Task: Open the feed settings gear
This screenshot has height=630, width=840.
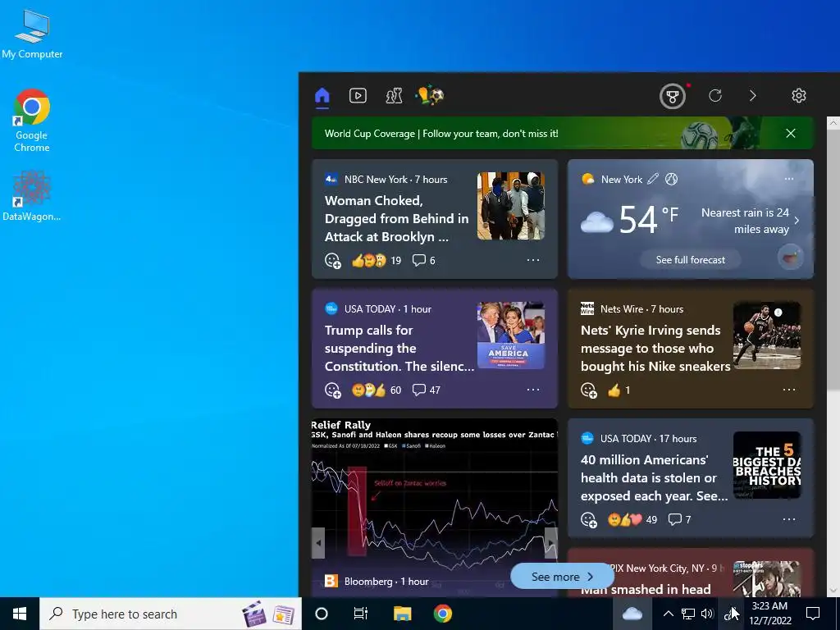Action: click(x=799, y=96)
